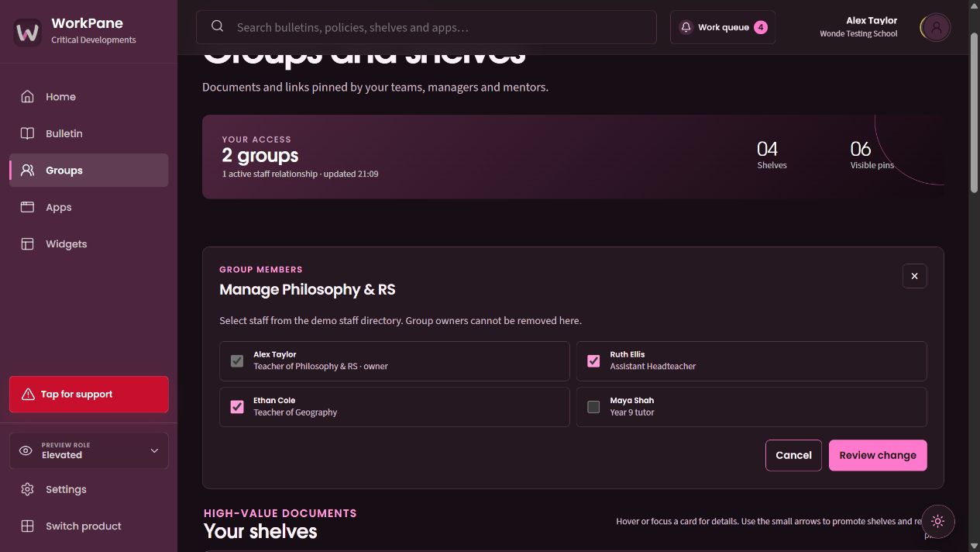The height and width of the screenshot is (552, 980).
Task: Click the Settings gear icon
Action: click(27, 489)
